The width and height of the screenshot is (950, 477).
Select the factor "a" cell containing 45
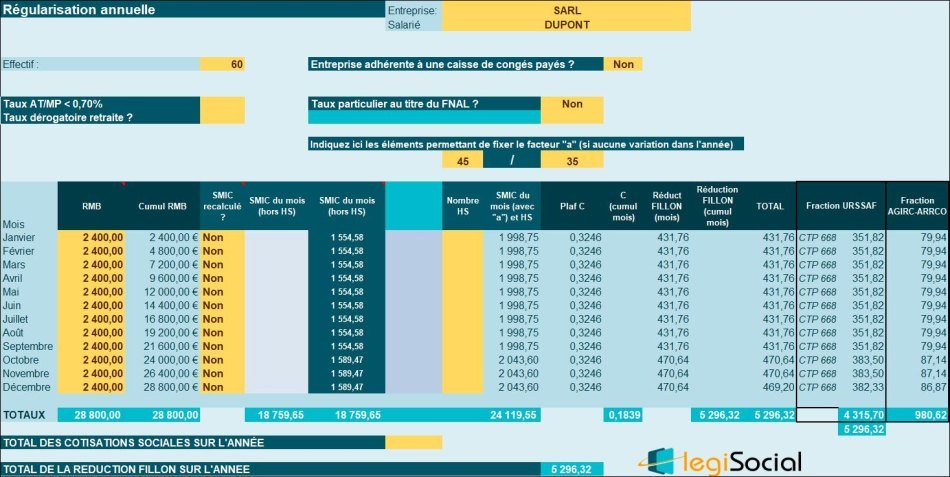point(462,160)
